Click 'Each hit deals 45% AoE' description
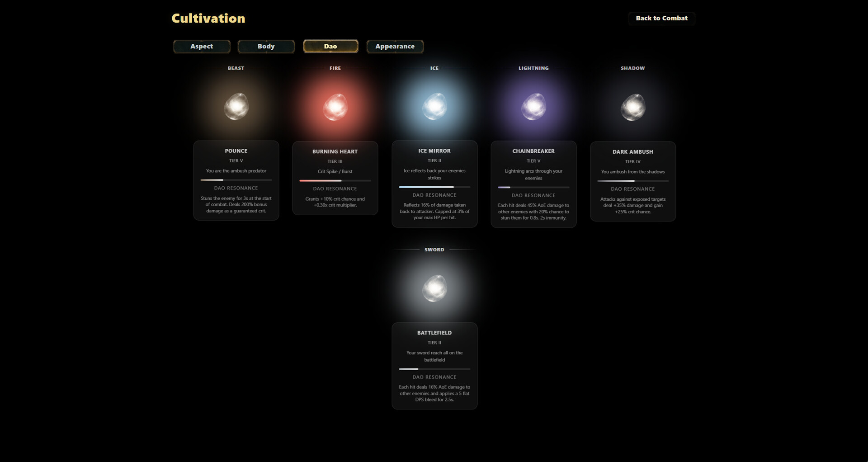 click(x=533, y=212)
